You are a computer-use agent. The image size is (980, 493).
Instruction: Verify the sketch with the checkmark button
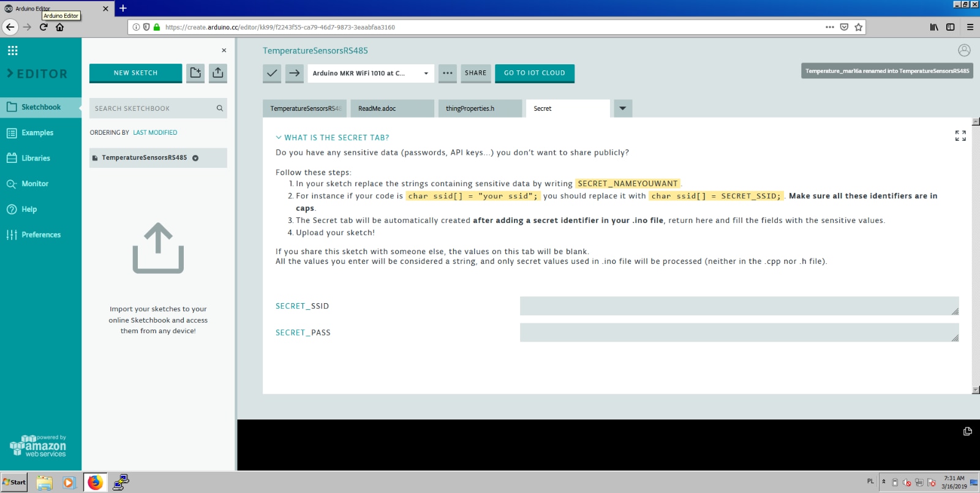(272, 73)
